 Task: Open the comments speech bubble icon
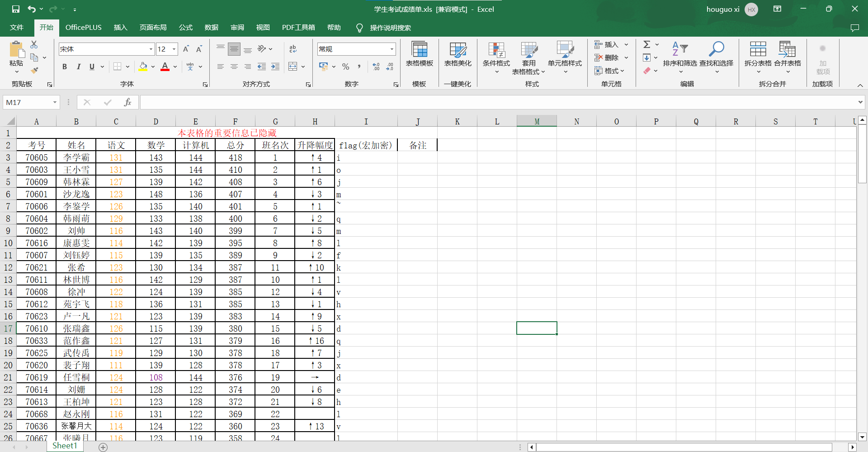(854, 28)
